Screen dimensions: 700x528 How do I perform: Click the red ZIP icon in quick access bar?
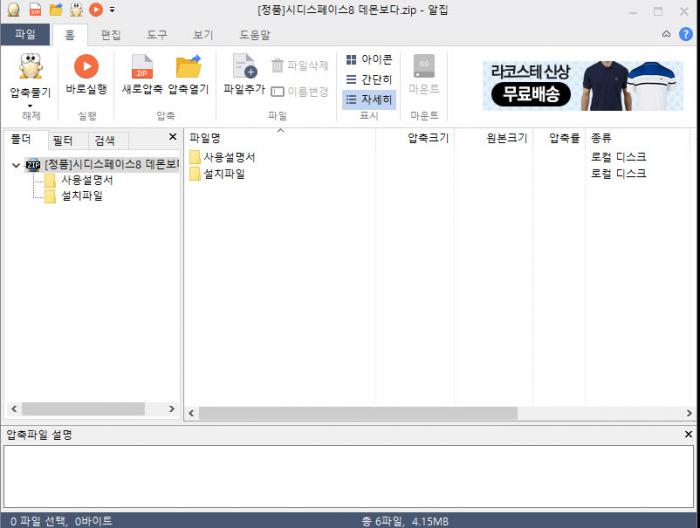pyautogui.click(x=35, y=10)
